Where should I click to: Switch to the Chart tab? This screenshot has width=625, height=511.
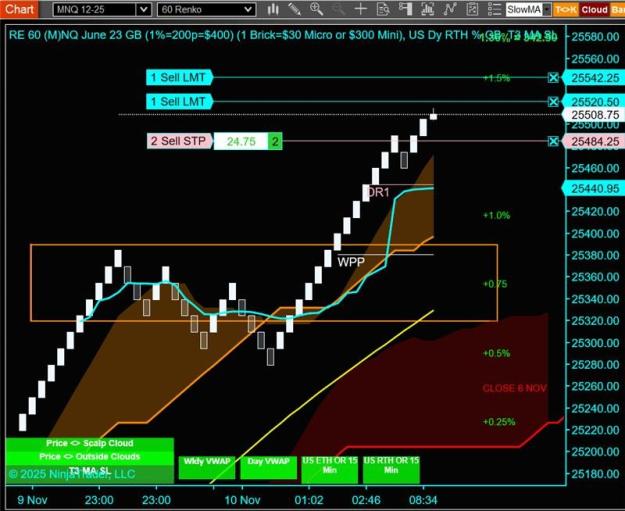pos(19,9)
